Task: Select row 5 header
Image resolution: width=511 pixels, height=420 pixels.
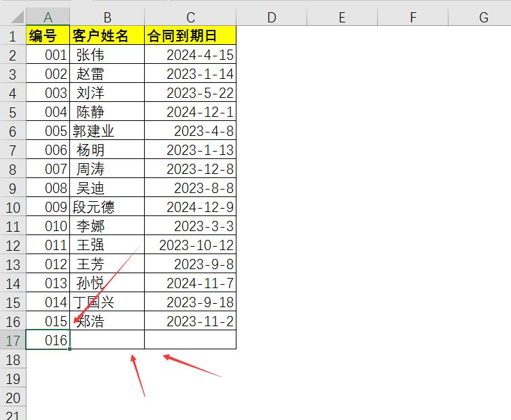Action: point(13,111)
